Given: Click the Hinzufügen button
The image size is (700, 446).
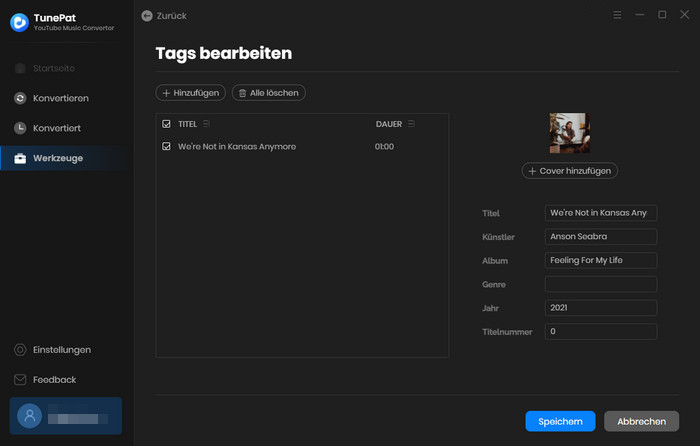Looking at the screenshot, I should pyautogui.click(x=191, y=93).
